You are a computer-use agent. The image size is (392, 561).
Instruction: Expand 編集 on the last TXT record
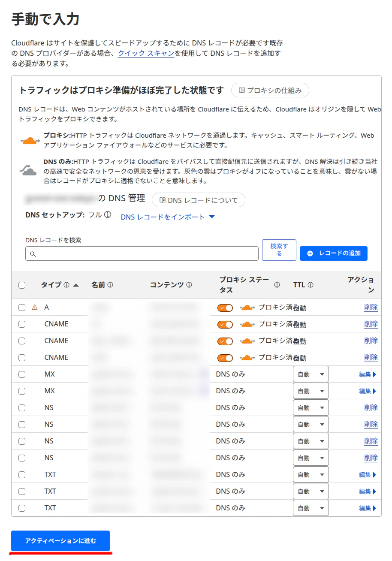tap(368, 508)
